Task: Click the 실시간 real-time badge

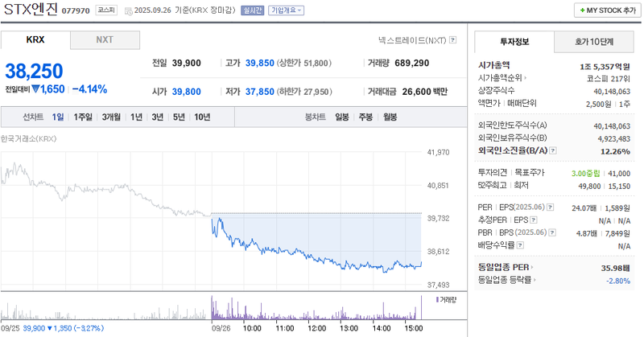Action: (252, 10)
